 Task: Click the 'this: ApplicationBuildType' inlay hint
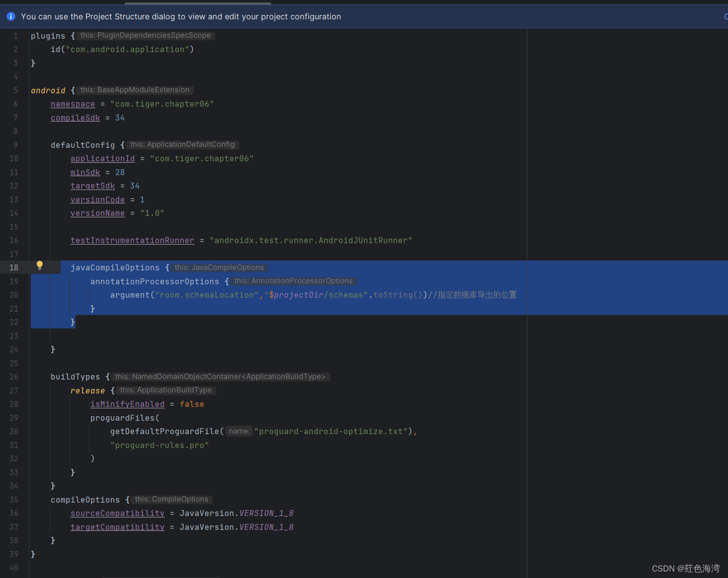coord(166,390)
